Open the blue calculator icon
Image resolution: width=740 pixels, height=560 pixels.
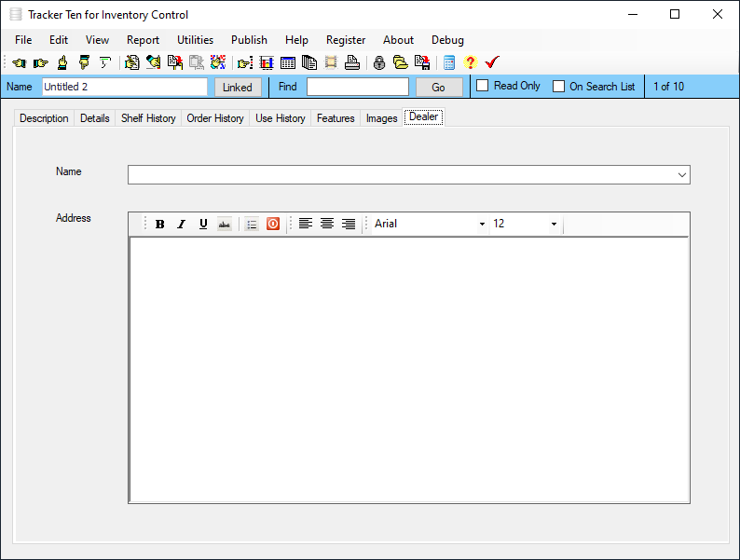[x=449, y=62]
